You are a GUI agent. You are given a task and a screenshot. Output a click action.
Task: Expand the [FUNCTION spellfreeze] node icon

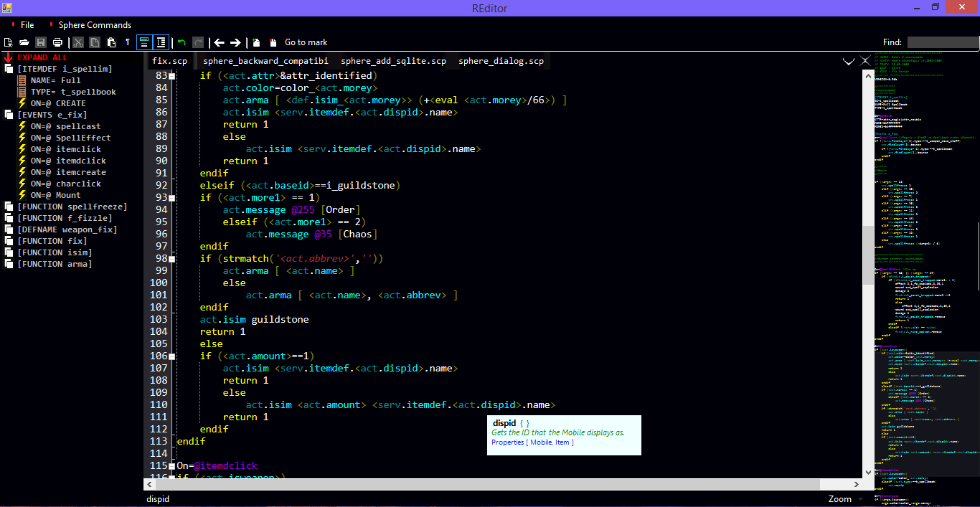9,207
